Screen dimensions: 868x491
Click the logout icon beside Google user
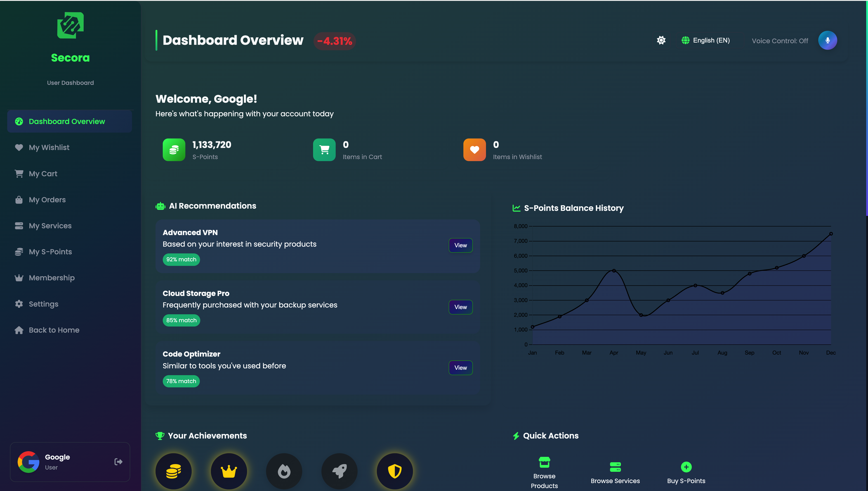click(x=118, y=462)
